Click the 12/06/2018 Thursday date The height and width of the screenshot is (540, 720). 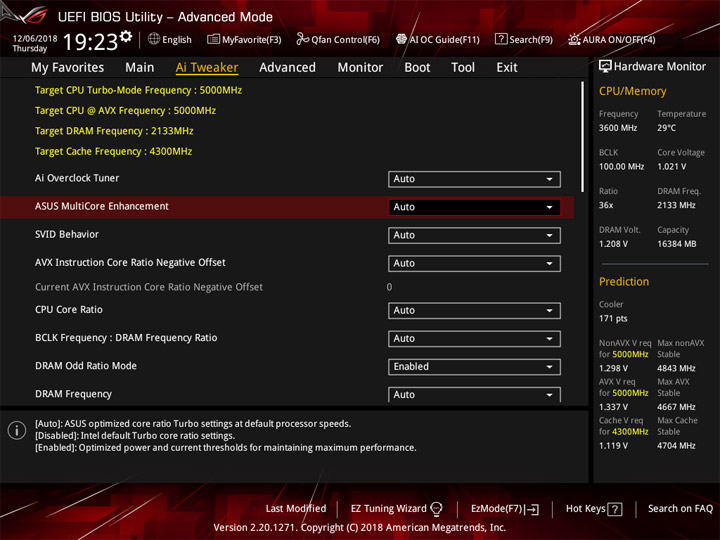pos(34,43)
